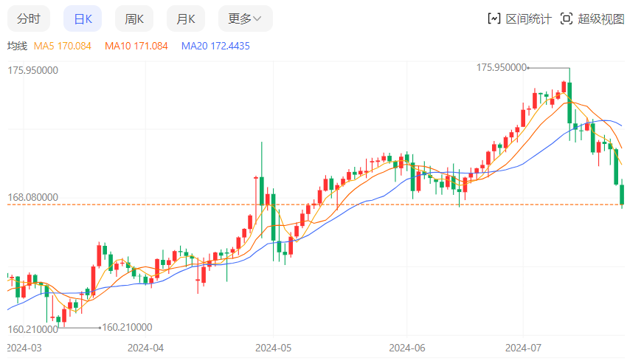The height and width of the screenshot is (361, 644).
Task: Switch to the 分时 intraday tab
Action: click(x=29, y=19)
